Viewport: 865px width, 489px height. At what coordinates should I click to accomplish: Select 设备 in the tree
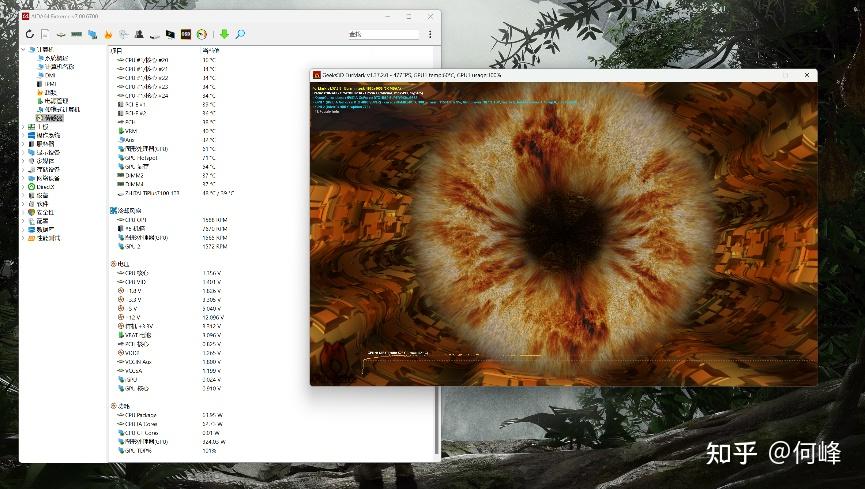pyautogui.click(x=42, y=195)
